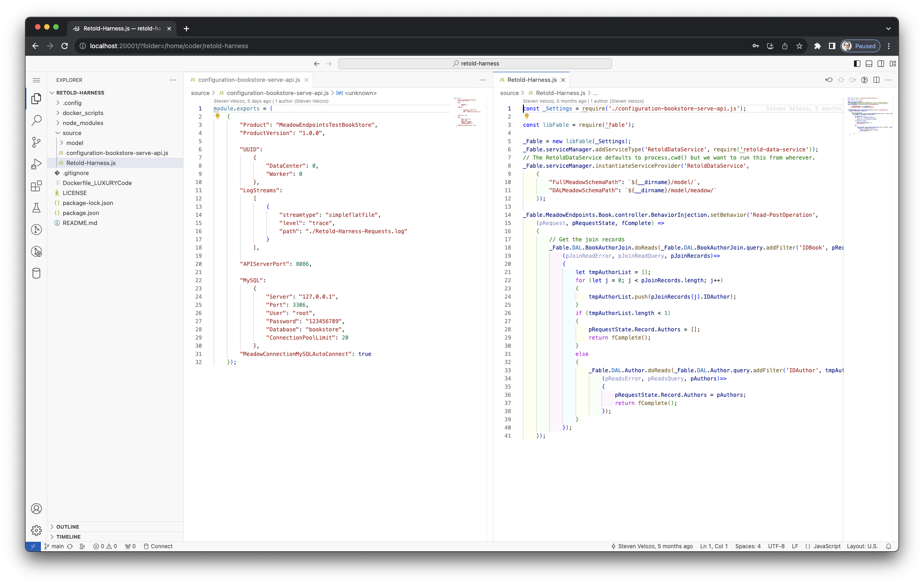
Task: Open the Testing flask view
Action: tap(36, 208)
